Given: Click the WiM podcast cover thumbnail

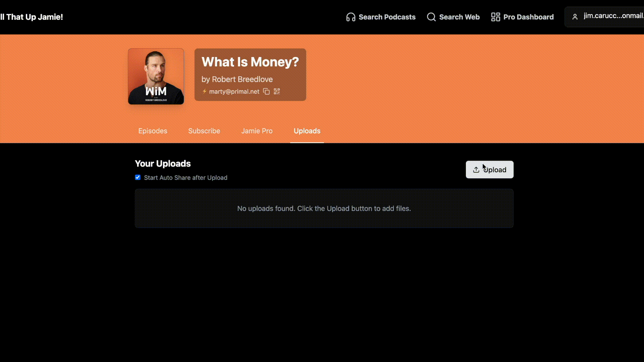Looking at the screenshot, I should tap(156, 76).
